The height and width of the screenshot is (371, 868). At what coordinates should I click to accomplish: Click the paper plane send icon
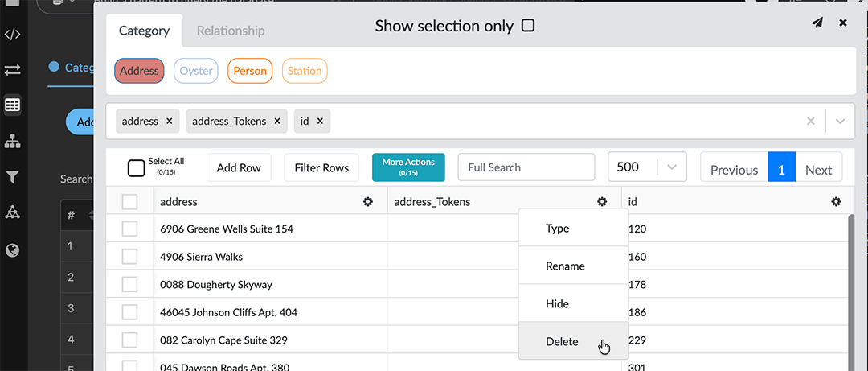[817, 23]
